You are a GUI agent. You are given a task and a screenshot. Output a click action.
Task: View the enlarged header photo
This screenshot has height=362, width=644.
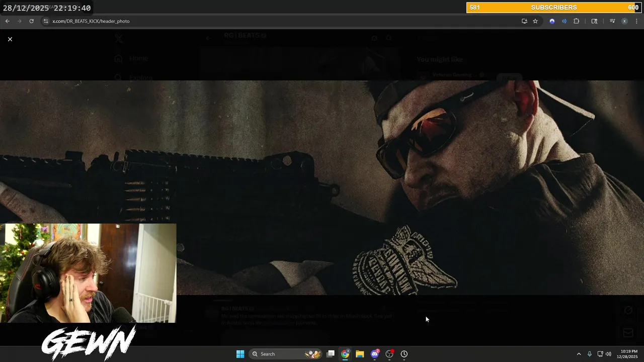click(x=322, y=188)
